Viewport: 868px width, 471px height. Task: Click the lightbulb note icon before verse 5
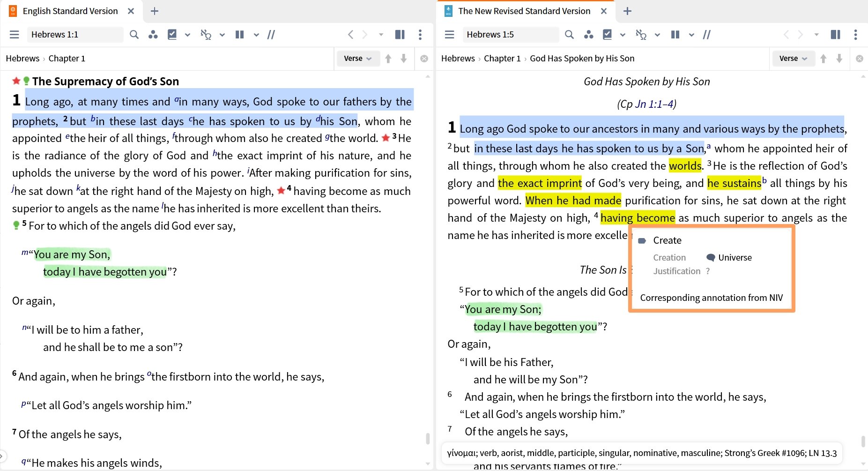16,225
